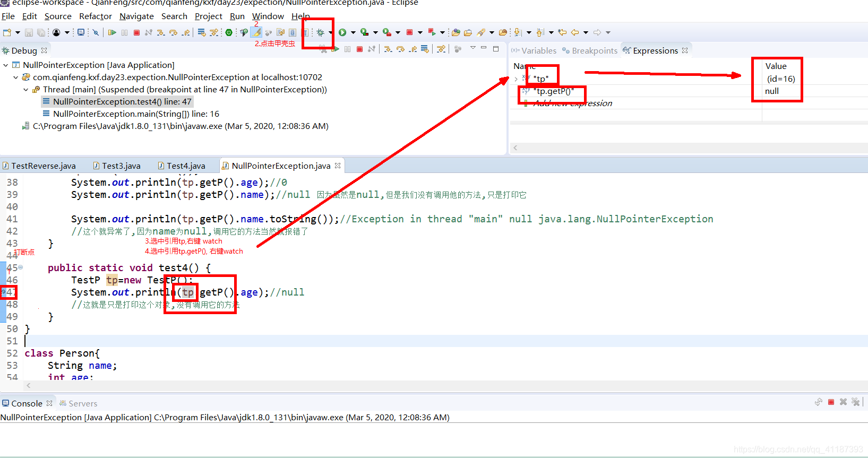The width and height of the screenshot is (868, 459).
Task: Open the File menu
Action: pos(8,16)
